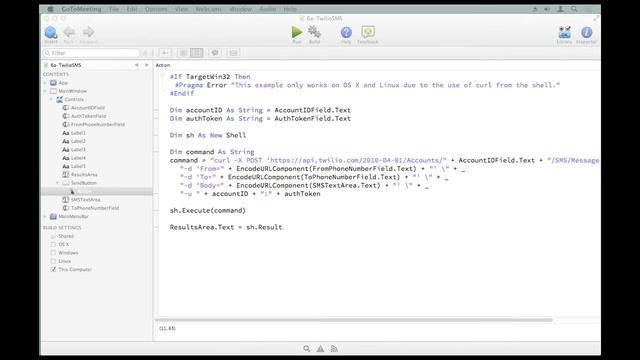Open Help from the toolbar question-mark icon
This screenshot has width=640, height=360.
[346, 32]
